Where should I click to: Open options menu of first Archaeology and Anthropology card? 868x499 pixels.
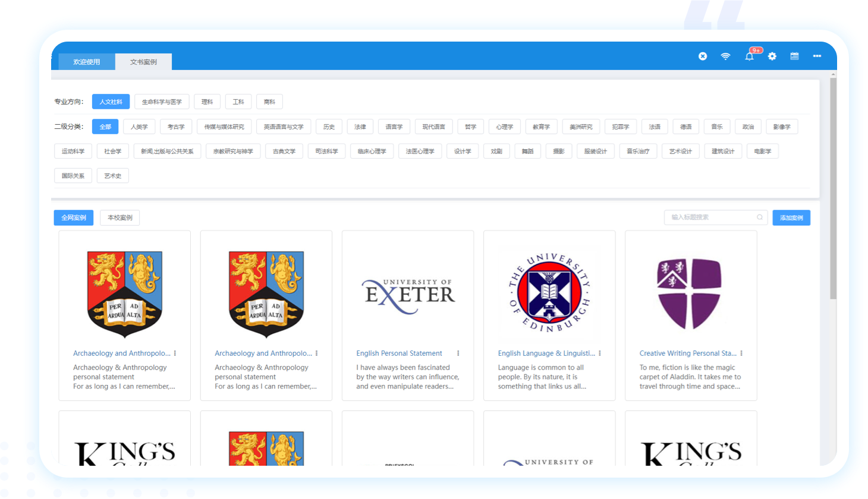pos(175,353)
